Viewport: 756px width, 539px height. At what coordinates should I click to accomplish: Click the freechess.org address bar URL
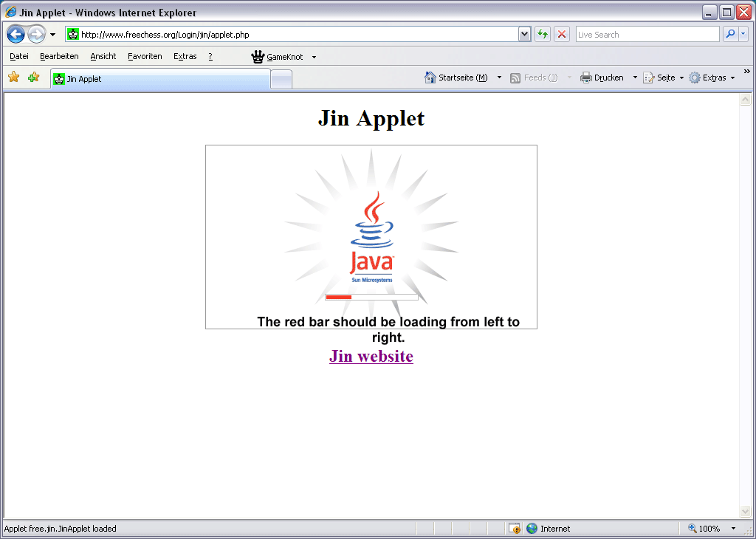tap(165, 35)
